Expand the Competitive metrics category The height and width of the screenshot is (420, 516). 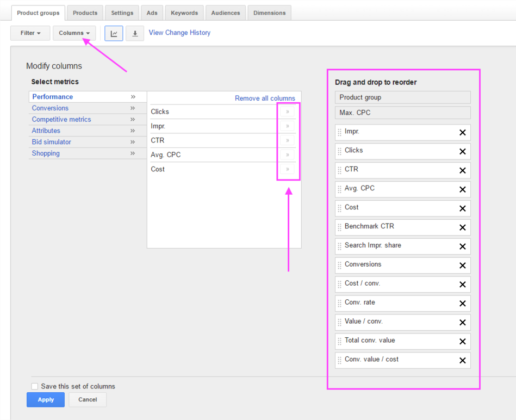pos(61,119)
